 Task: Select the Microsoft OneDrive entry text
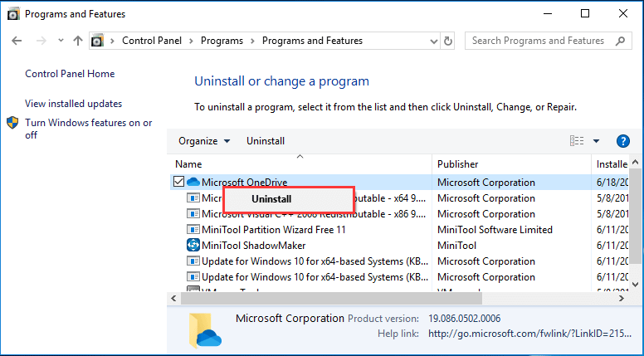(244, 182)
